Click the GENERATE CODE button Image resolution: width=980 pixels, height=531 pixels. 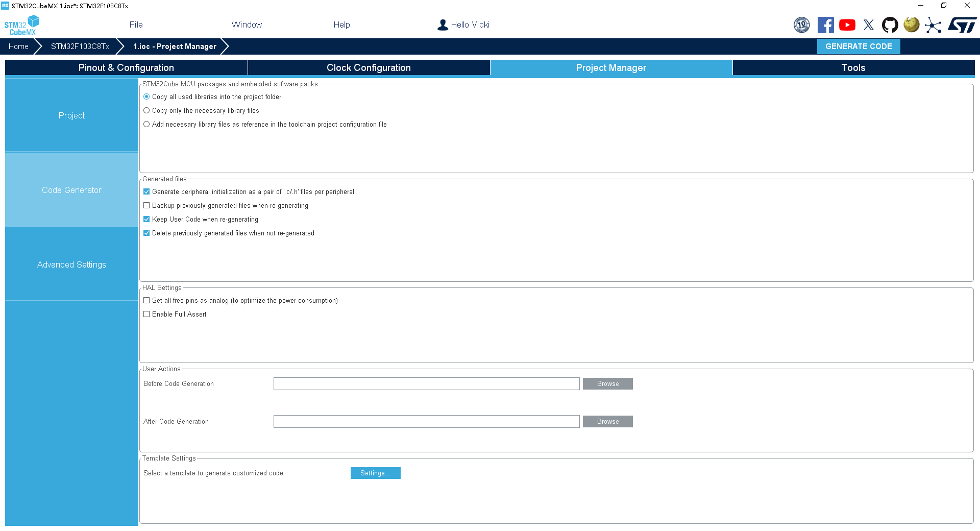859,46
